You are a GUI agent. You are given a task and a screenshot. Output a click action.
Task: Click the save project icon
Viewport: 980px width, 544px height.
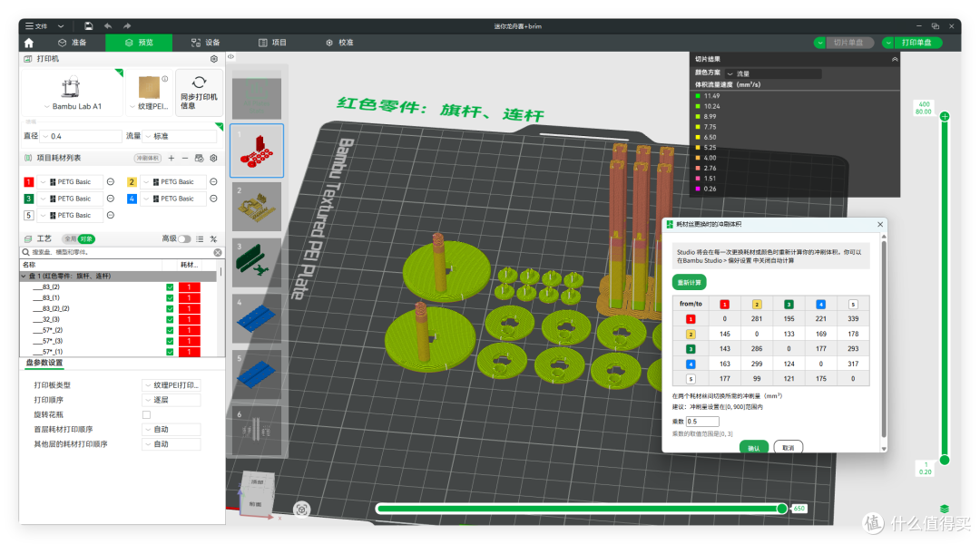click(88, 26)
